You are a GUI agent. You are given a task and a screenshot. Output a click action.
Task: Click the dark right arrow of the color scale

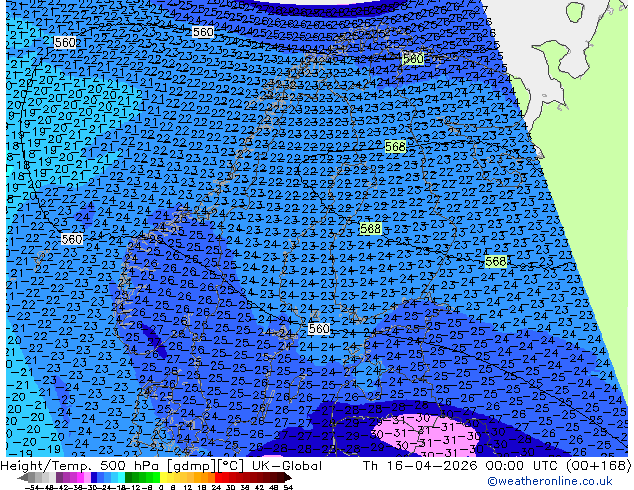tap(288, 478)
